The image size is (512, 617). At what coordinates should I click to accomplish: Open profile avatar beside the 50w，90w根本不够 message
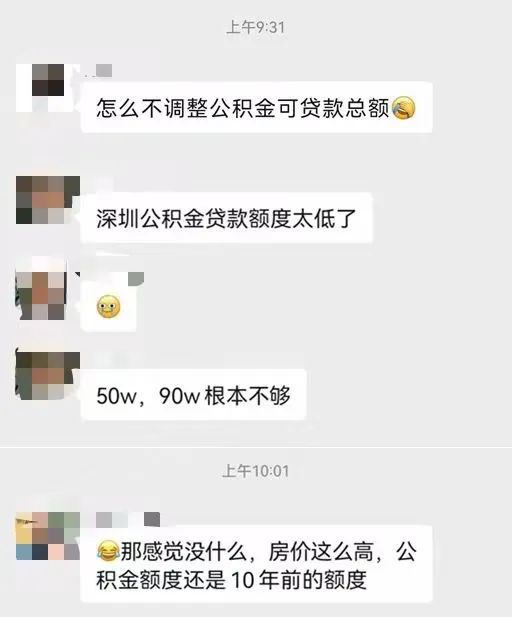[x=48, y=375]
